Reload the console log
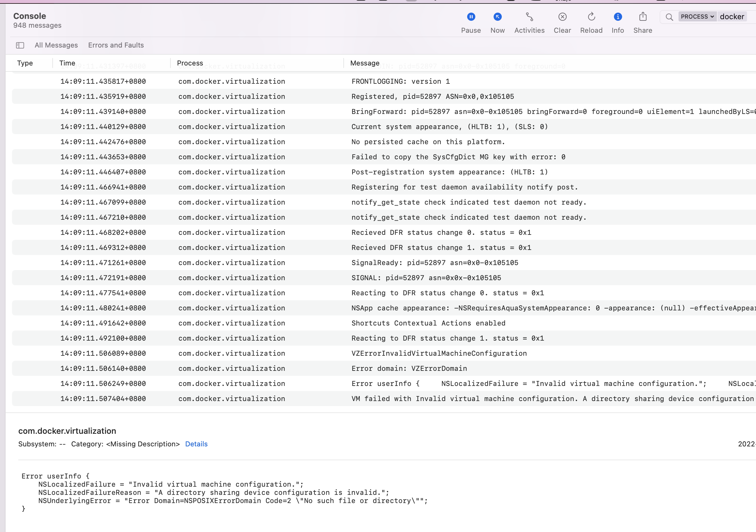The height and width of the screenshot is (532, 756). pyautogui.click(x=591, y=23)
